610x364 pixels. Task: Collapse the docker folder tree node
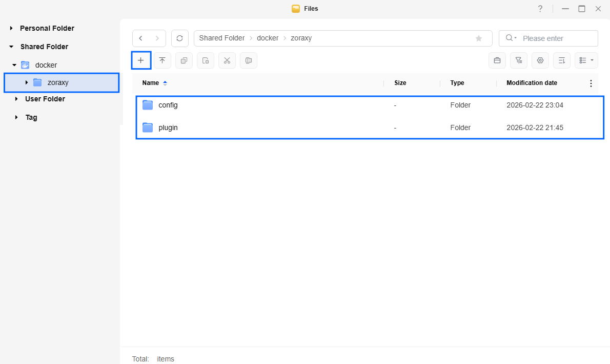coord(14,65)
